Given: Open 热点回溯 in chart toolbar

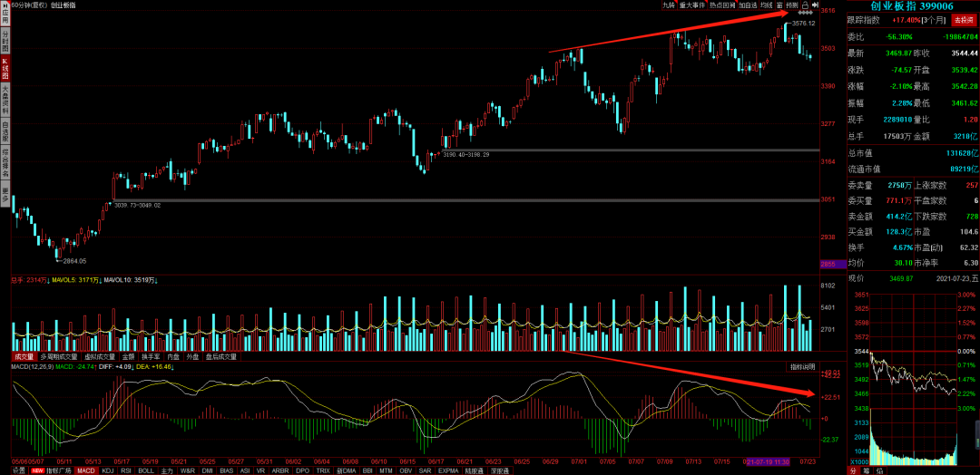Looking at the screenshot, I should tap(722, 5).
